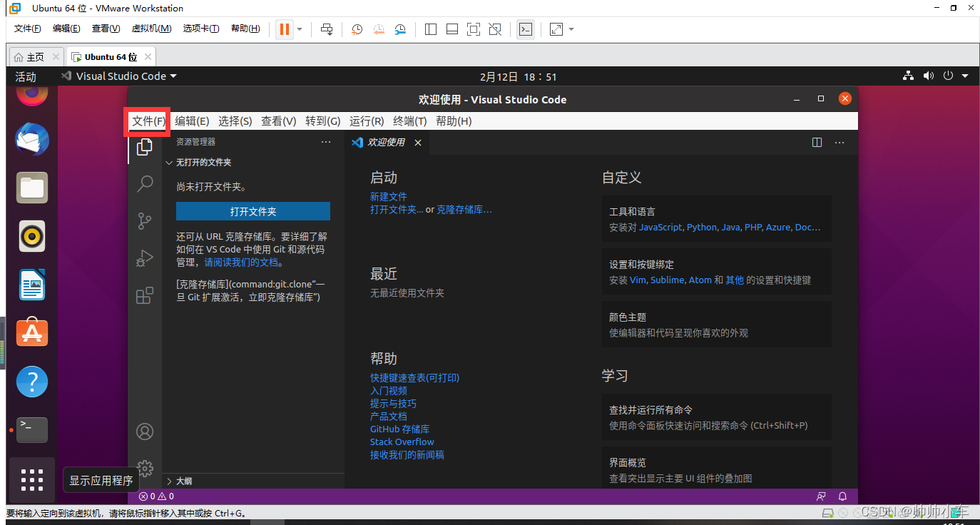Select the 欢迎使用 editor tab

(x=386, y=143)
